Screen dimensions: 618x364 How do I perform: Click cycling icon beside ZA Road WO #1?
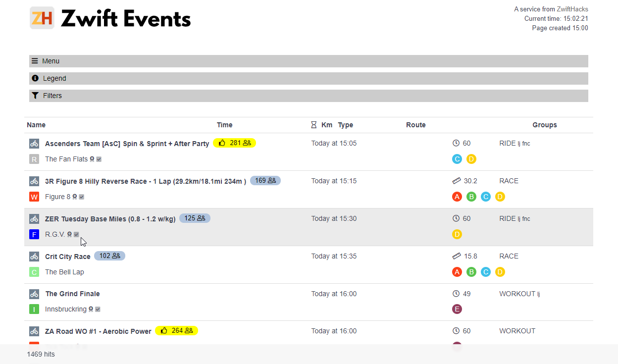[x=34, y=331]
